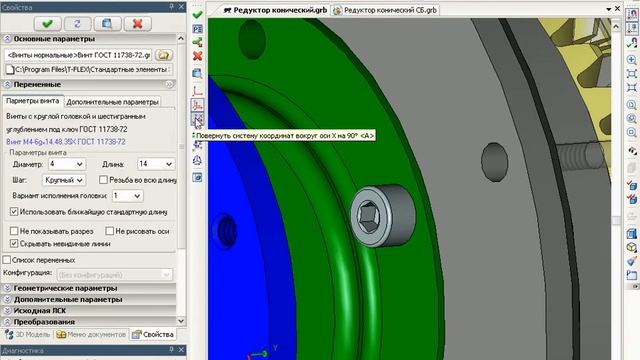
Task: Click the solid blue cube icon
Action: [x=632, y=234]
